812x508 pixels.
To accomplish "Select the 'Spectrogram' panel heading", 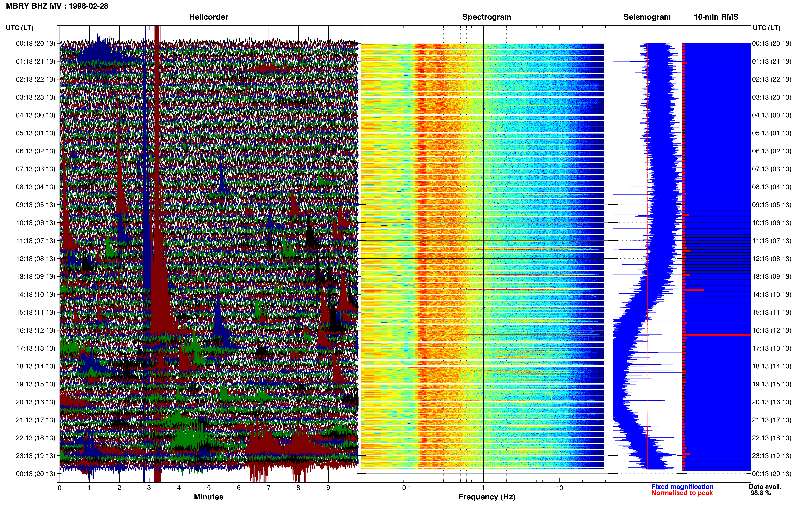I will tap(487, 17).
